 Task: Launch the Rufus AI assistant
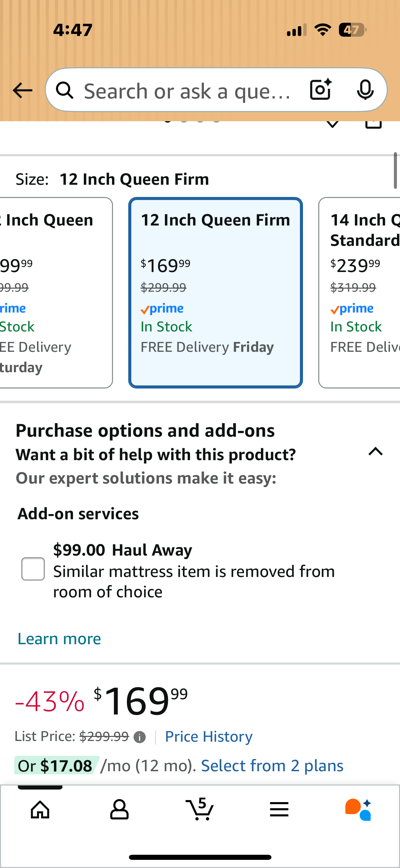[358, 810]
